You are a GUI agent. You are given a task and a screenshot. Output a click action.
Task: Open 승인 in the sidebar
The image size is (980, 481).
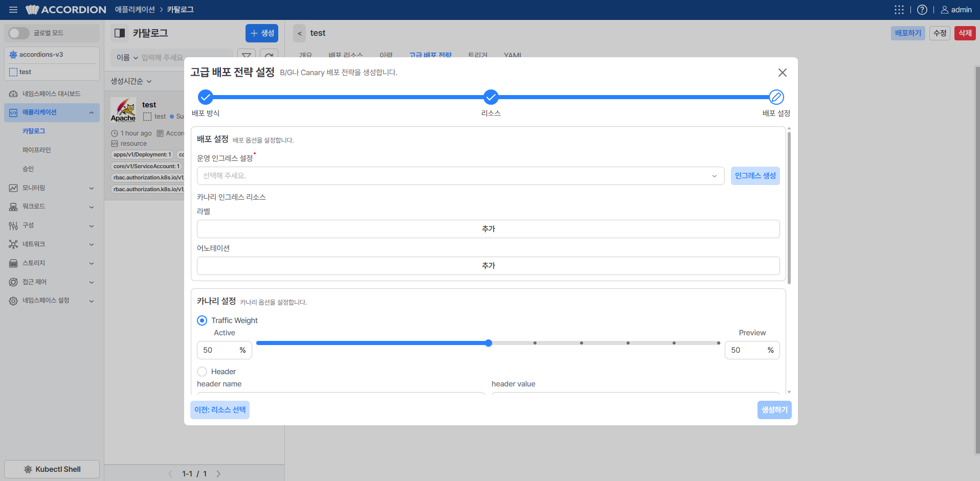[28, 169]
